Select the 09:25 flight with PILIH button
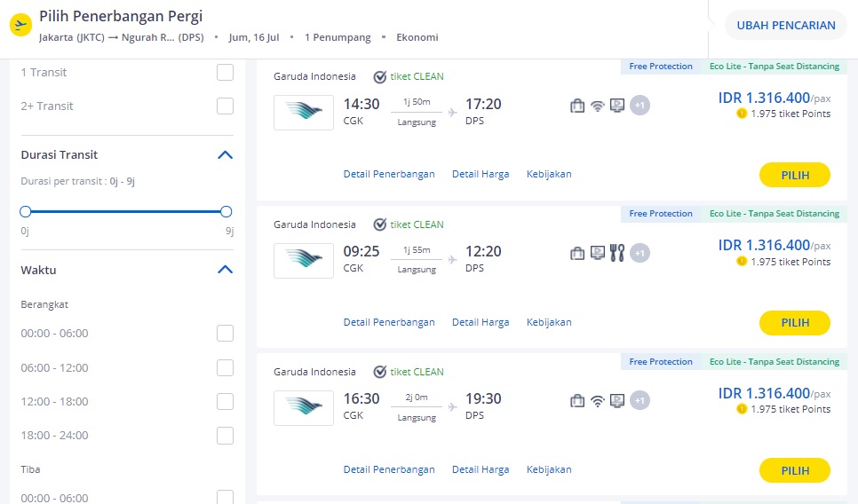This screenshot has height=504, width=858. [795, 323]
